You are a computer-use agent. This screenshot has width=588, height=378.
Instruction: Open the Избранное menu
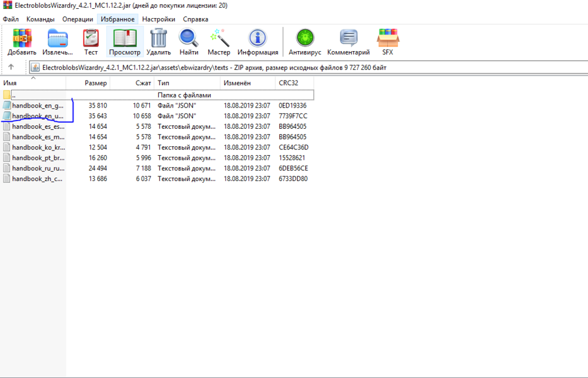(x=118, y=19)
